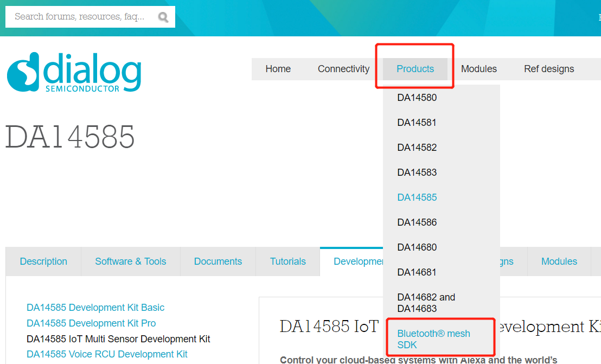Select DA14582 from Products dropdown
This screenshot has height=364, width=601.
click(417, 148)
